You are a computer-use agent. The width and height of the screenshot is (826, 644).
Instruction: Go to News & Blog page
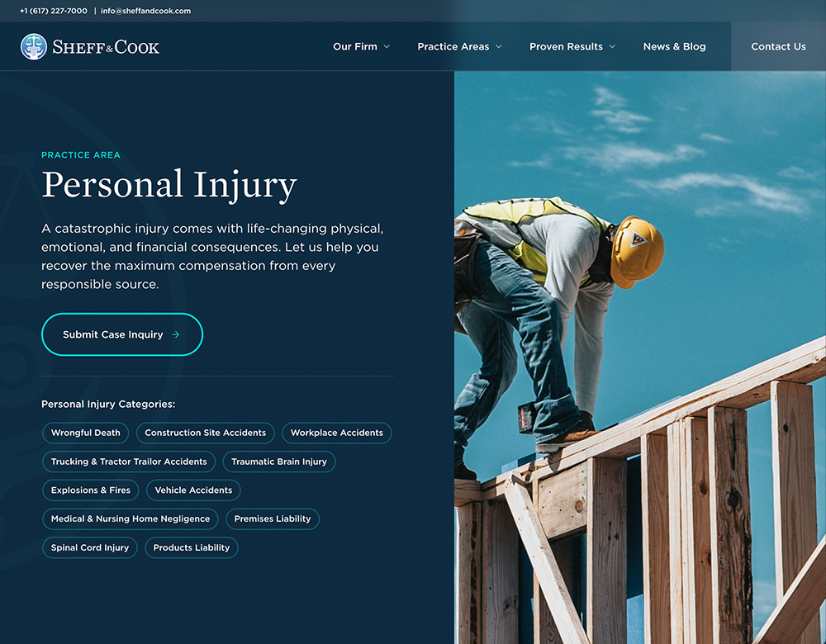(x=674, y=47)
